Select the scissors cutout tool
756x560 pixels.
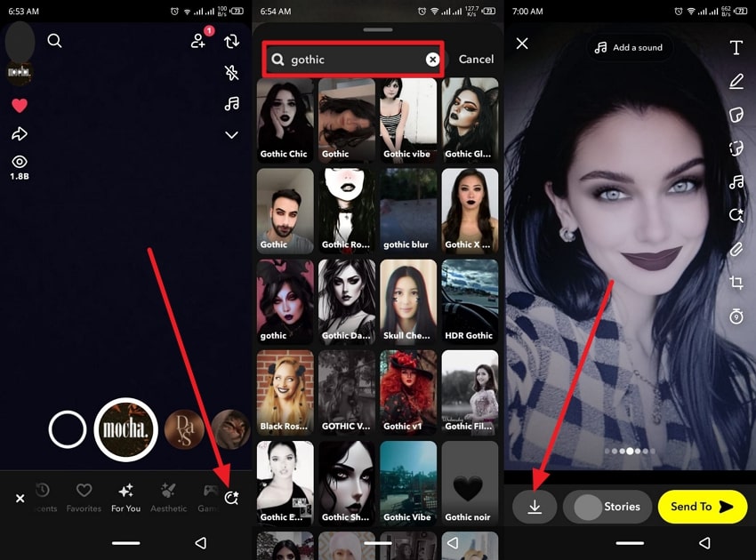tap(736, 149)
